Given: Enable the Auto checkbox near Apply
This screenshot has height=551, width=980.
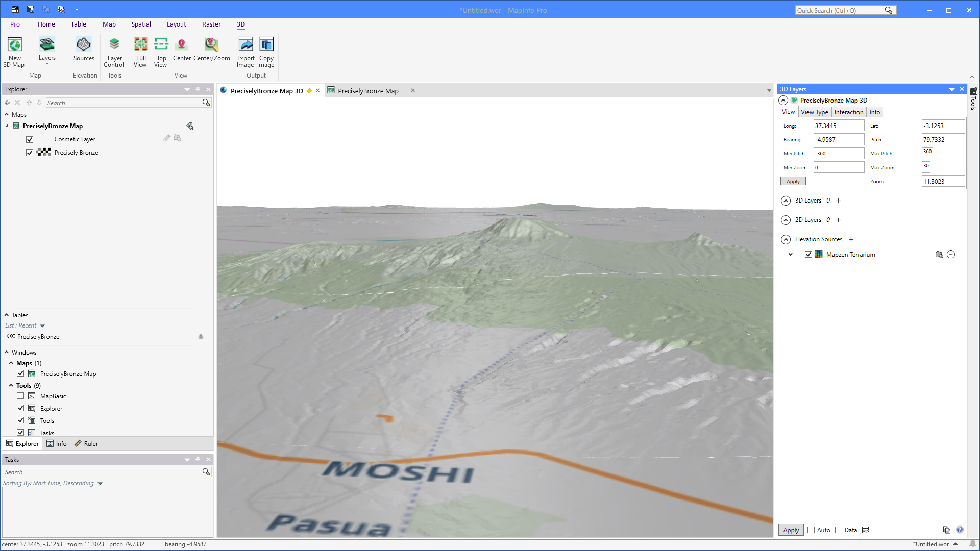Looking at the screenshot, I should 811,530.
